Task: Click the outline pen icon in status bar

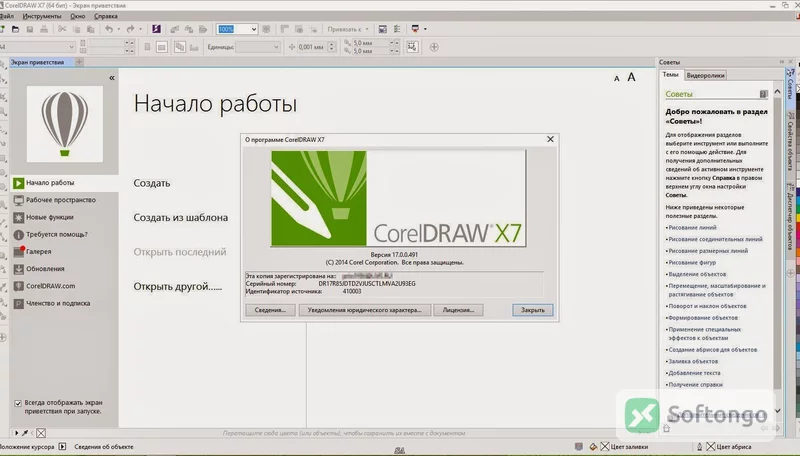Action: [x=699, y=447]
